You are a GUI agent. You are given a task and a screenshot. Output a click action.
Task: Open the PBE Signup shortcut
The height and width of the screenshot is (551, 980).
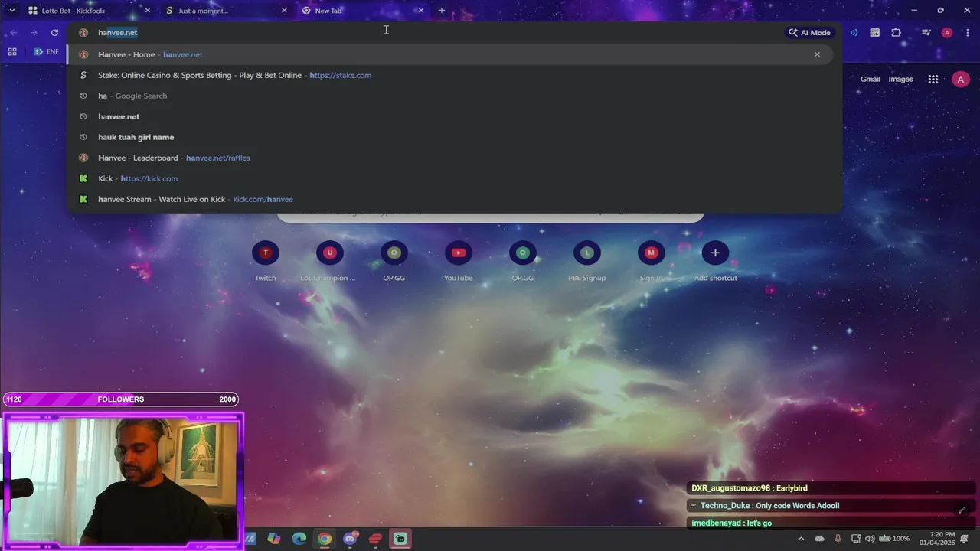pyautogui.click(x=587, y=261)
